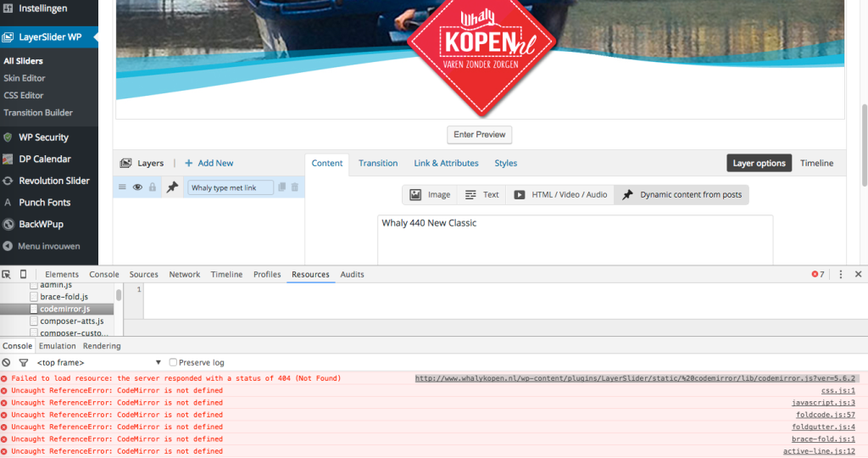The width and height of the screenshot is (868, 458).
Task: Select brace-fold.js in resources list
Action: point(64,297)
